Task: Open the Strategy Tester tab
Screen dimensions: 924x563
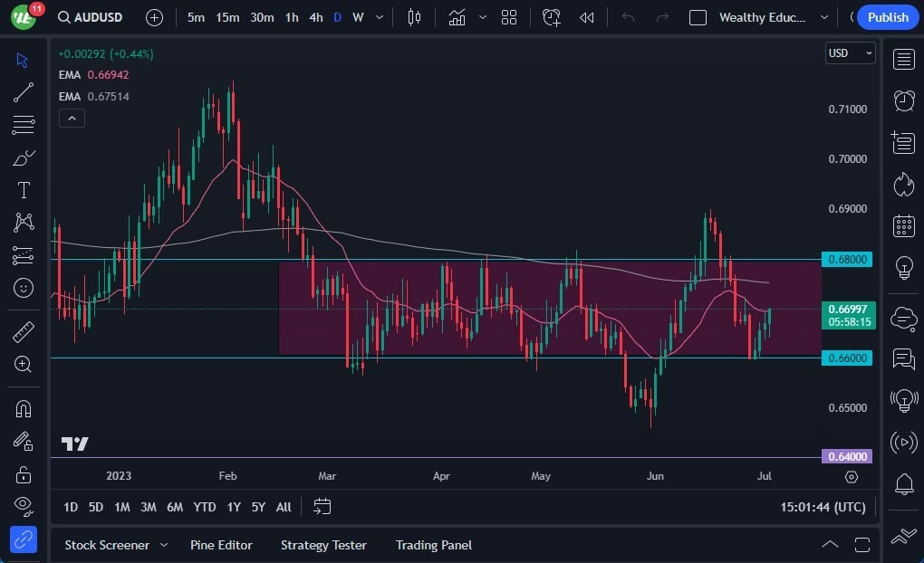Action: click(323, 545)
